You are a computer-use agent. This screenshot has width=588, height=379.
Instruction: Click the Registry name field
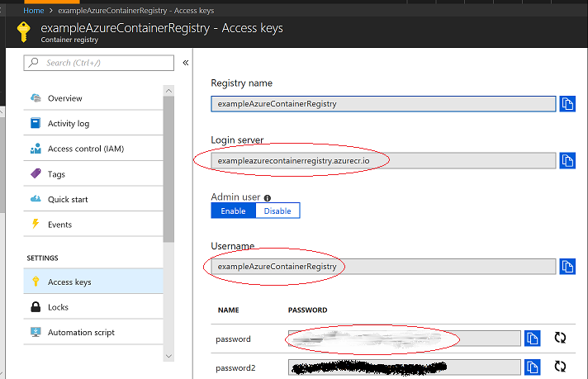(x=383, y=104)
